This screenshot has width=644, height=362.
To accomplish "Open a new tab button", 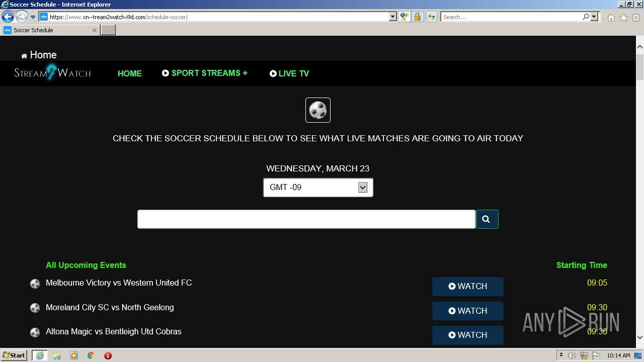I will [108, 30].
